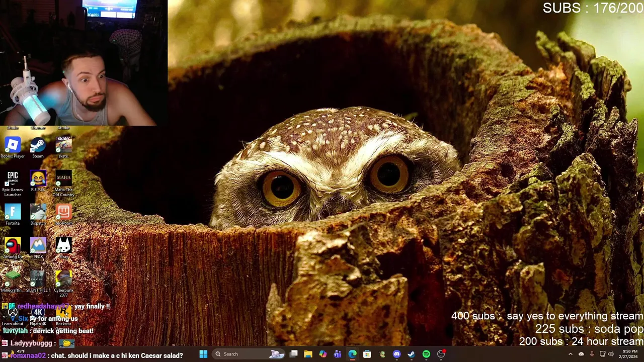Open the skate. desktop shortcut
The width and height of the screenshot is (644, 362).
(63, 148)
